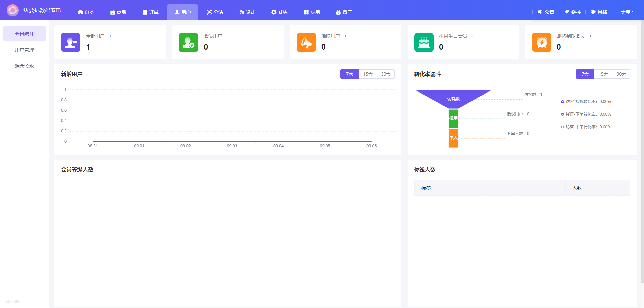Open the 即将到期会员 details link
Screen dimensions: 644x308
pyautogui.click(x=574, y=36)
